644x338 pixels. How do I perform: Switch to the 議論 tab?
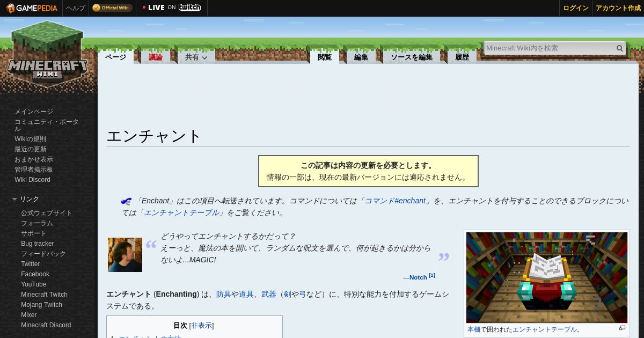pyautogui.click(x=156, y=57)
